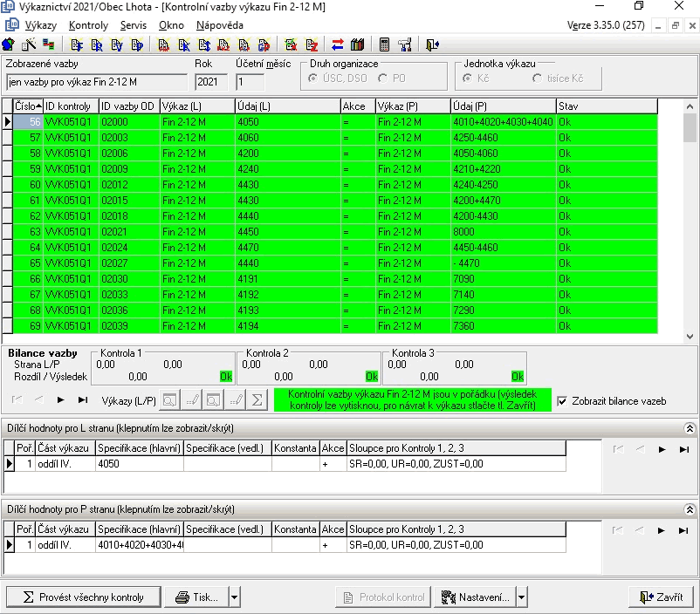Click the magic wand toolbar icon
The height and width of the screenshot is (614, 700).
[x=28, y=44]
